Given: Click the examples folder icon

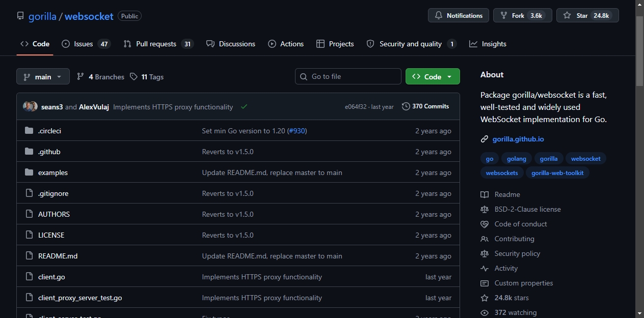Looking at the screenshot, I should point(29,172).
